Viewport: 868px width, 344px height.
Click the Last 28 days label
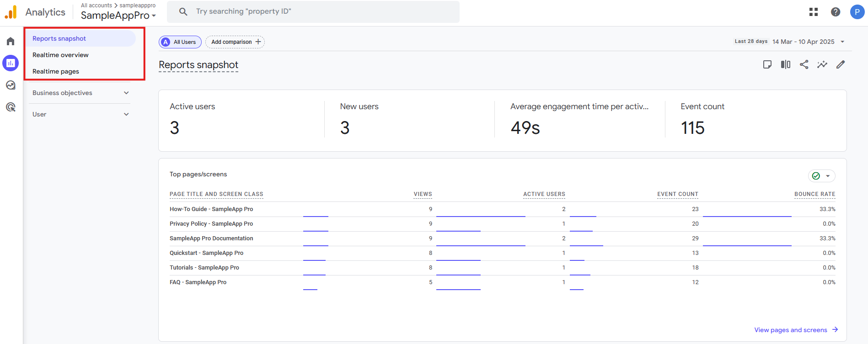pos(751,41)
